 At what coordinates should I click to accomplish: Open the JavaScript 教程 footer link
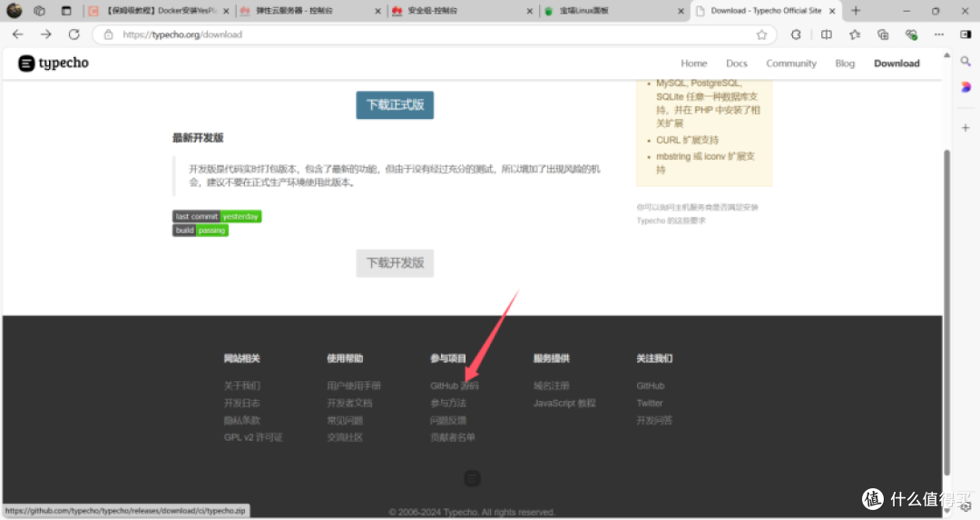click(x=564, y=403)
